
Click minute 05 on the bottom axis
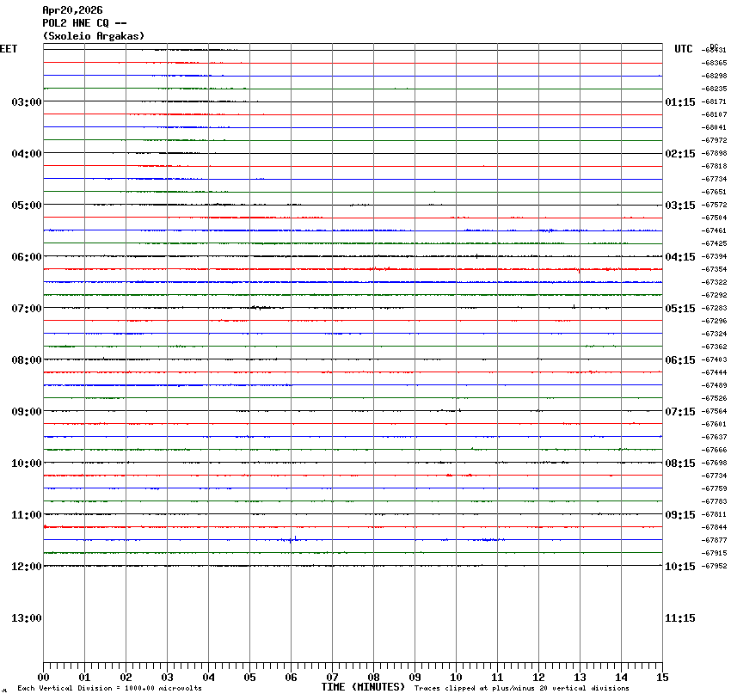(249, 678)
